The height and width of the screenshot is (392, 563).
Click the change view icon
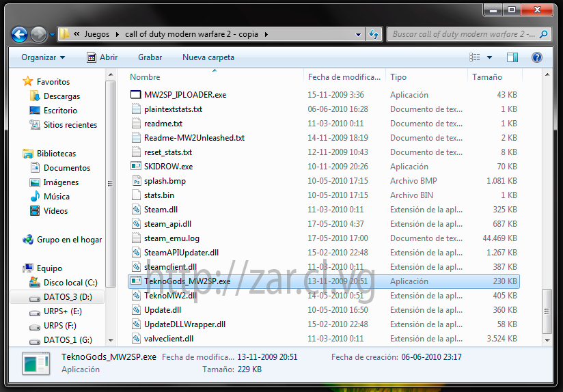click(x=475, y=57)
